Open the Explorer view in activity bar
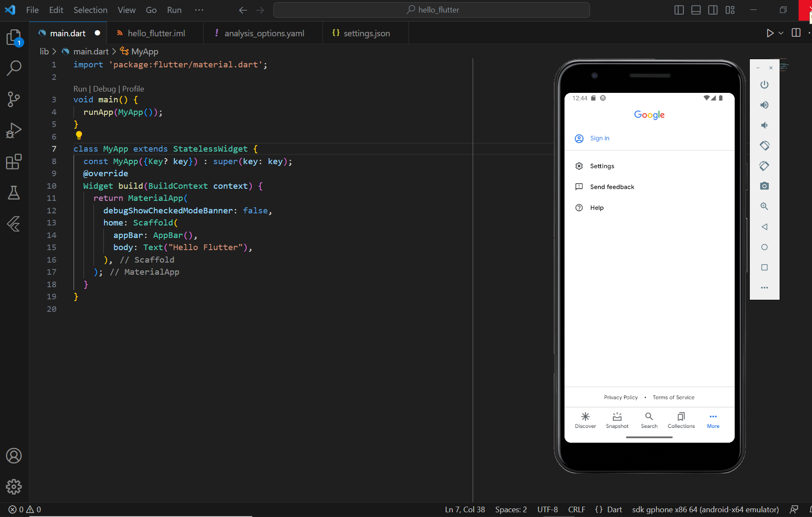 [x=14, y=38]
